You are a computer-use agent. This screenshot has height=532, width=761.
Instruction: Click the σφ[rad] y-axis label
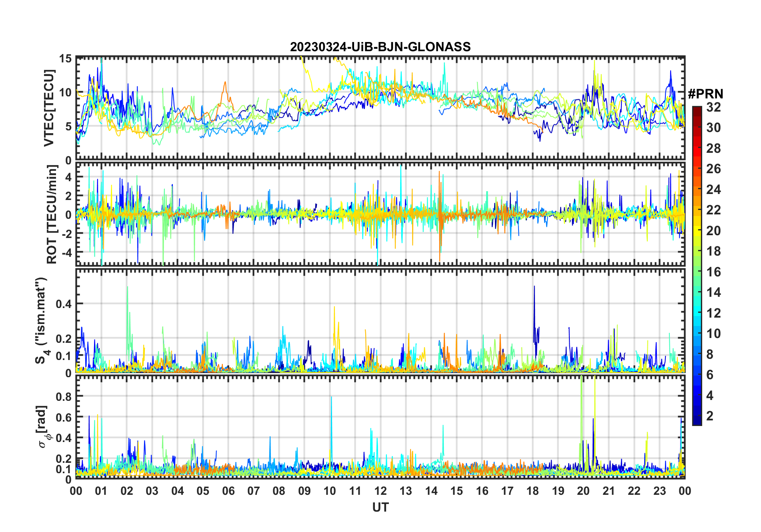pos(42,426)
